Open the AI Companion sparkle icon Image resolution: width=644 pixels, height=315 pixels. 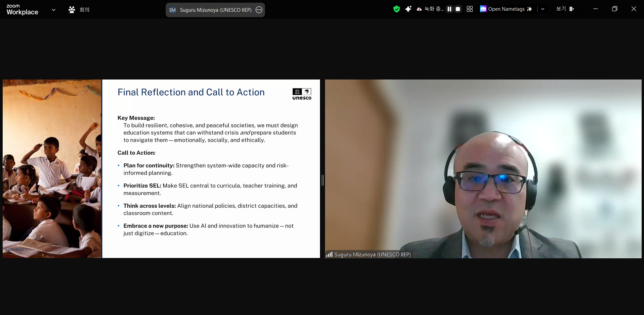point(408,9)
